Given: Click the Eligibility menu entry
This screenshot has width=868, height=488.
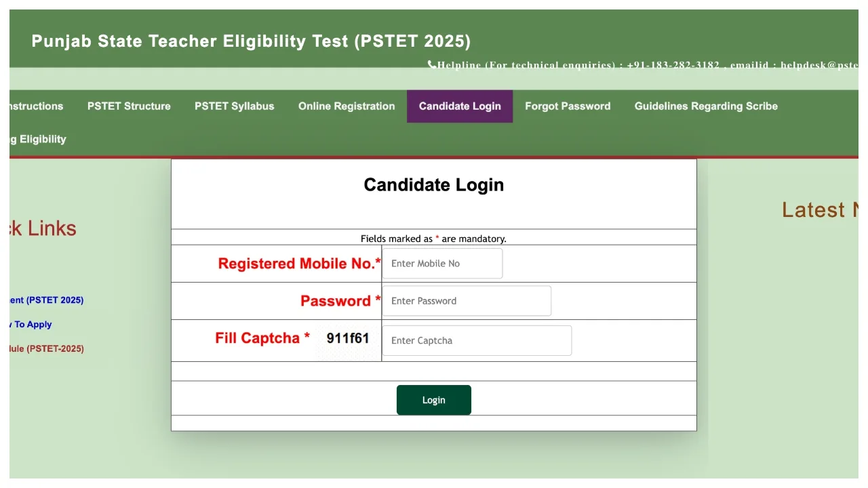Looking at the screenshot, I should (35, 139).
